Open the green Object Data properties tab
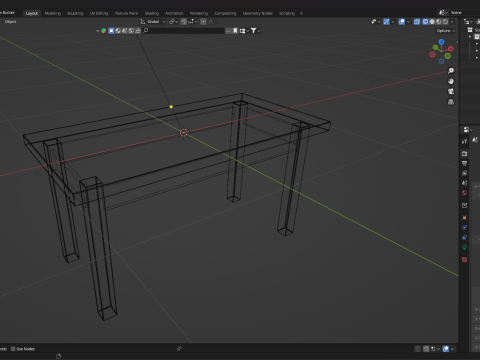Image resolution: width=480 pixels, height=360 pixels. pyautogui.click(x=464, y=247)
